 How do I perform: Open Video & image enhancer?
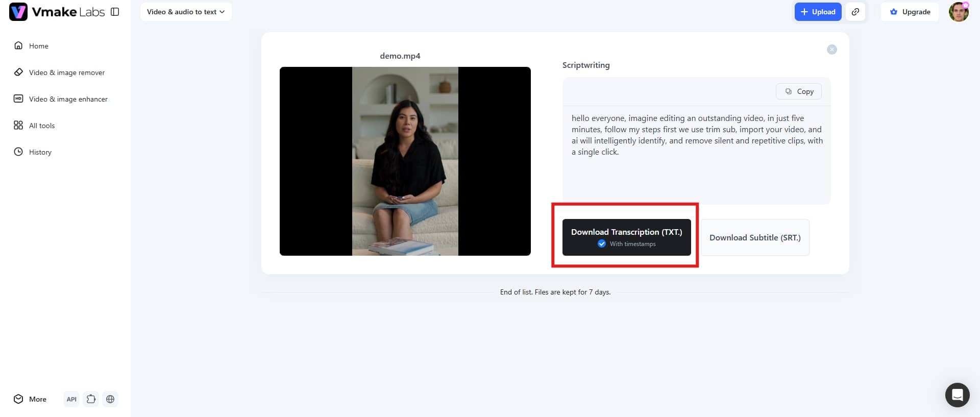(61, 99)
